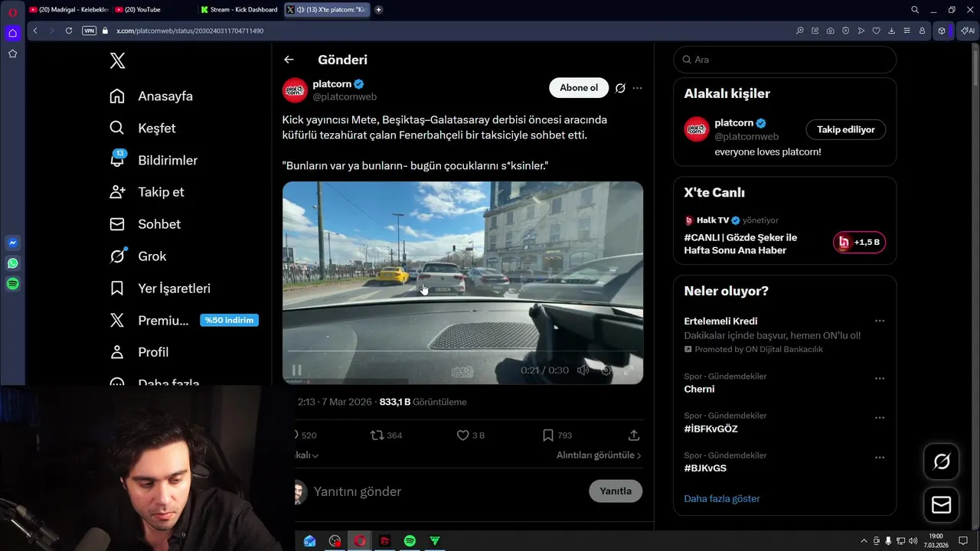Click the Yanıtla button
The width and height of the screenshot is (980, 551).
(x=616, y=491)
